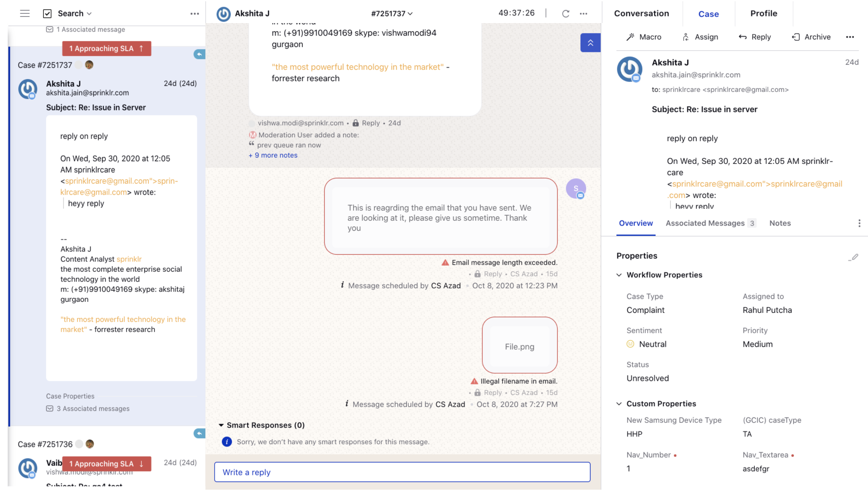Click the scroll-to-bottom arrow icon
Image resolution: width=868 pixels, height=491 pixels.
[590, 43]
